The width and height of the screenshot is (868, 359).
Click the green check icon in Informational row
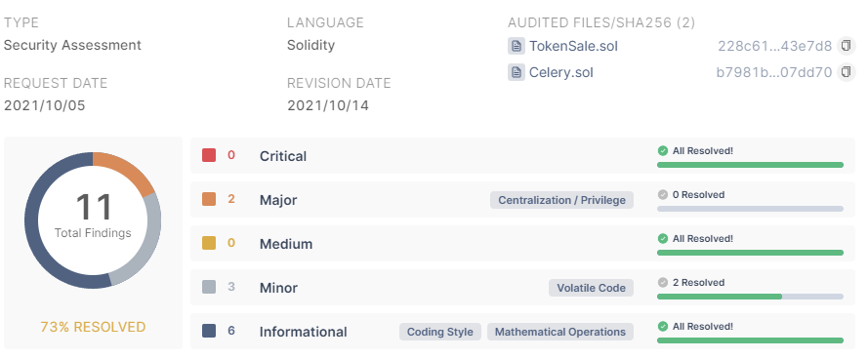point(663,327)
